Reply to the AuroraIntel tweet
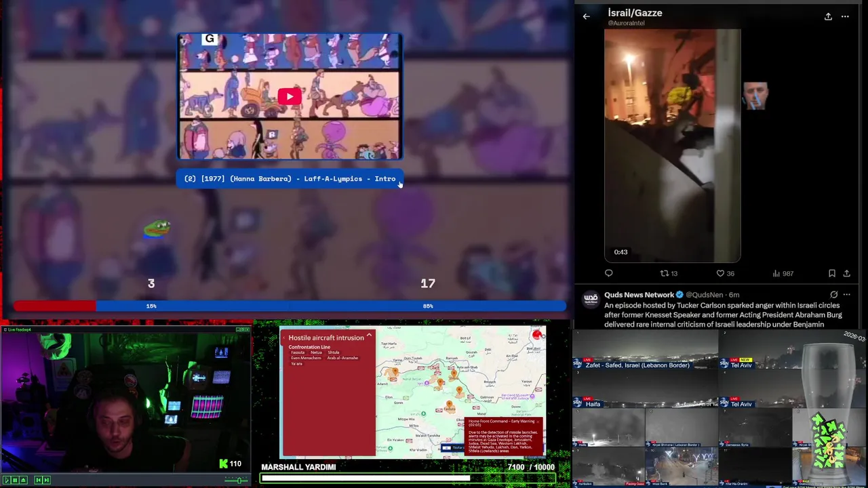868x488 pixels. [609, 273]
